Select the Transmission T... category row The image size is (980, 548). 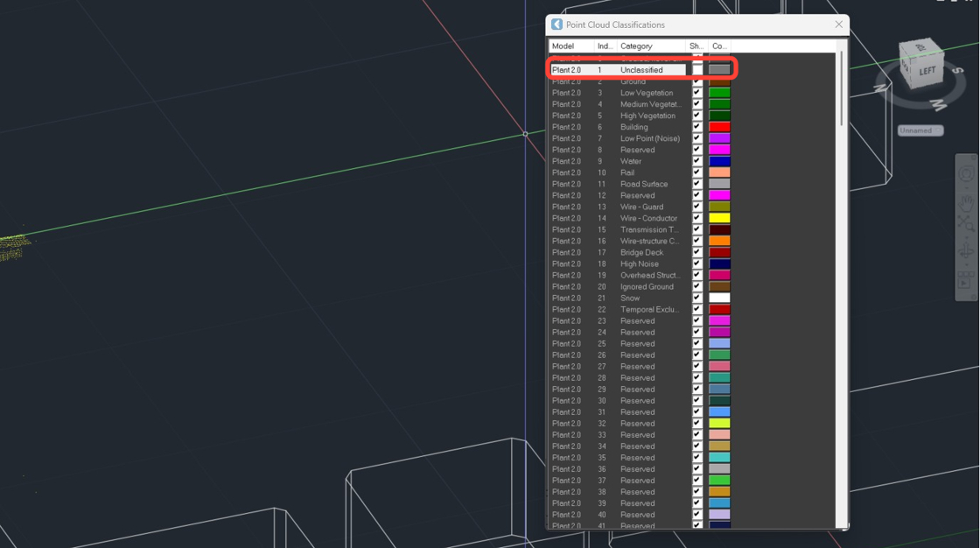point(649,229)
